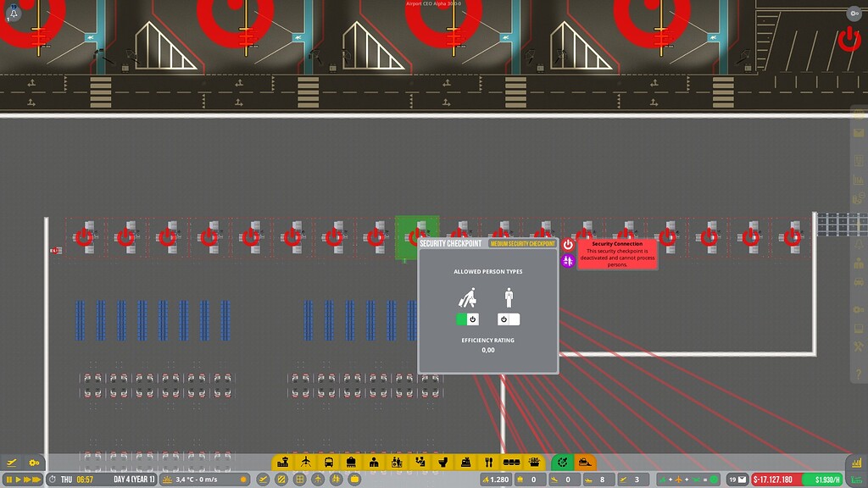Open the security checkpoint build menu
This screenshot has height=488, width=868.
pos(397,462)
